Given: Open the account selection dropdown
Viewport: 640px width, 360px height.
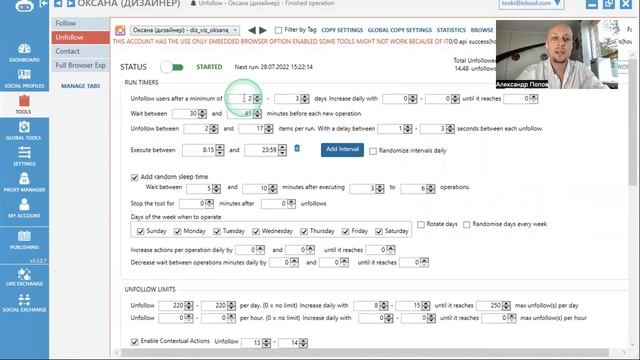Looking at the screenshot, I should click(x=185, y=30).
